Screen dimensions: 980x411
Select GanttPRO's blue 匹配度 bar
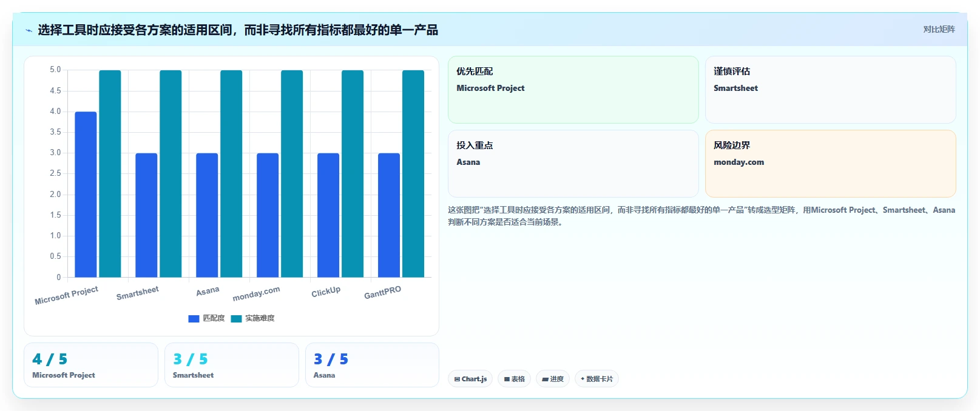coord(389,215)
